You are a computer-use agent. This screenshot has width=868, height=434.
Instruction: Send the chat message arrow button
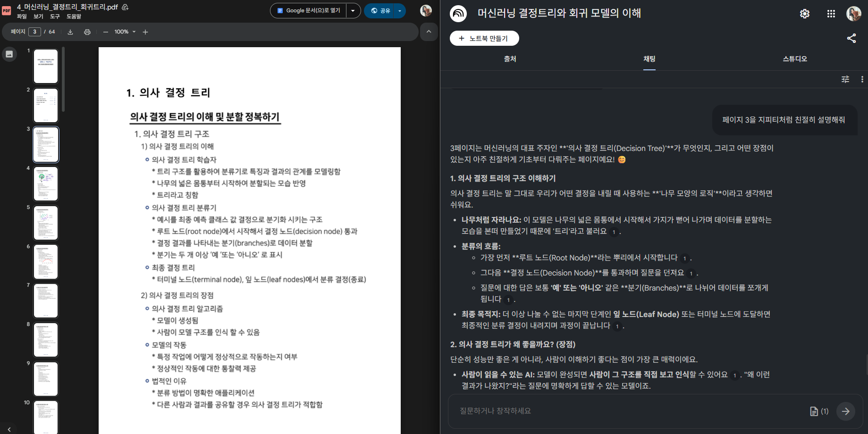tap(846, 411)
